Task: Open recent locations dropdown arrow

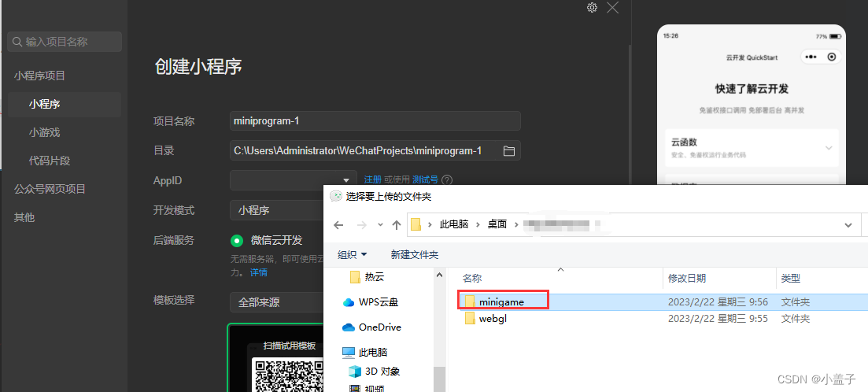Action: click(x=380, y=225)
